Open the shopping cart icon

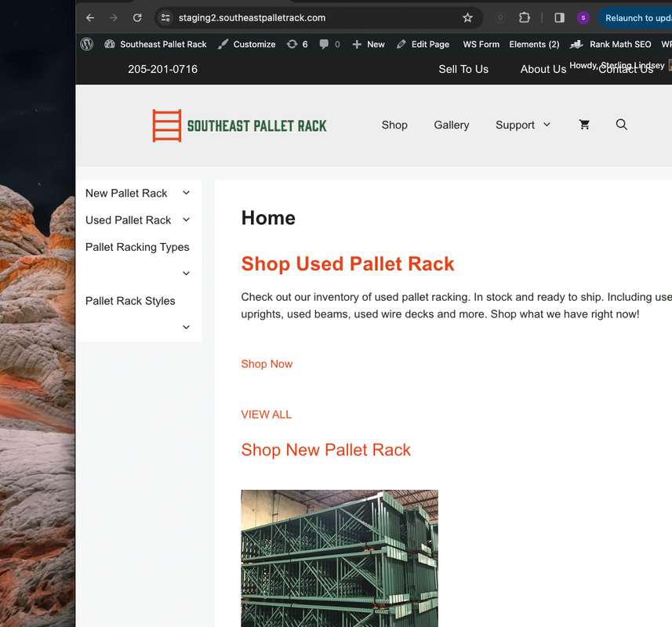(x=584, y=125)
